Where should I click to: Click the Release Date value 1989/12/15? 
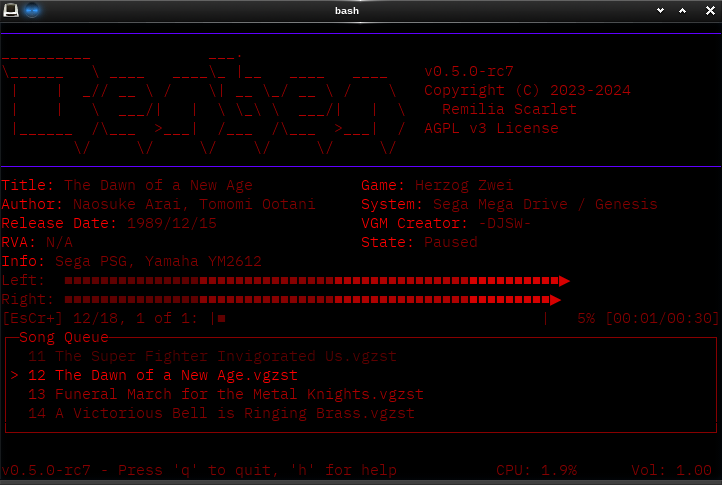pyautogui.click(x=172, y=223)
